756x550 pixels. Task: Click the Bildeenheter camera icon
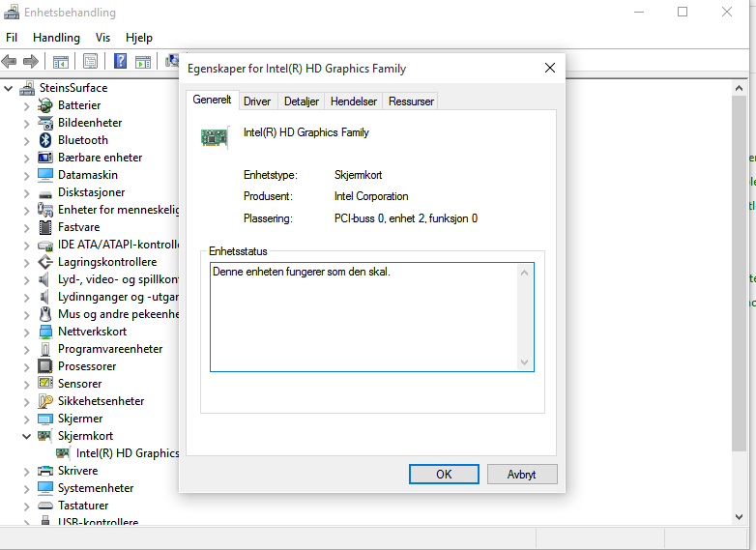pos(45,123)
